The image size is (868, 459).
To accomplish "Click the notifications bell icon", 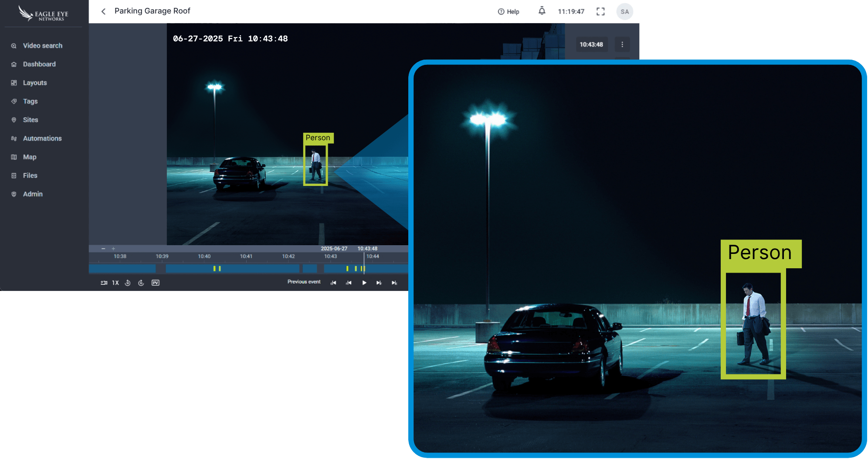I will tap(542, 11).
